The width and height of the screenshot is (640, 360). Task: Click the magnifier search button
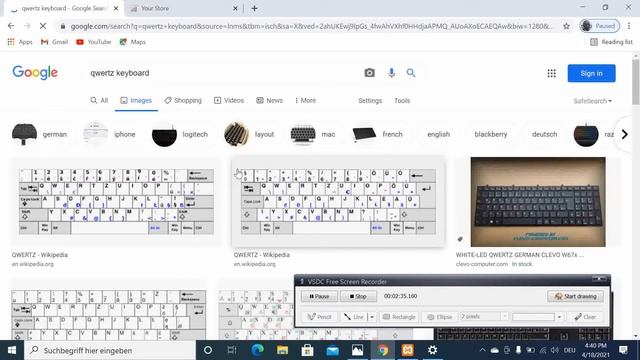coord(411,73)
